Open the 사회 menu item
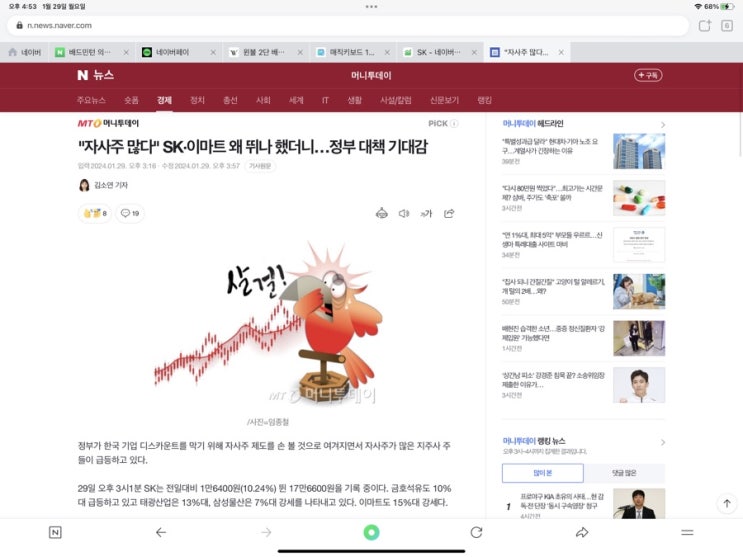 [263, 100]
